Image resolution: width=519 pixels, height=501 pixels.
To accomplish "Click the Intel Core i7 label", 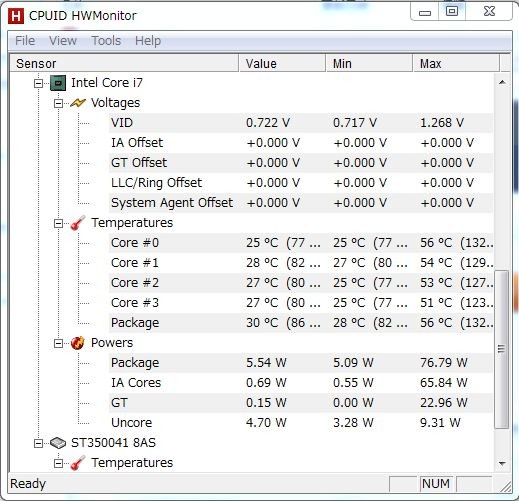I will pos(107,83).
